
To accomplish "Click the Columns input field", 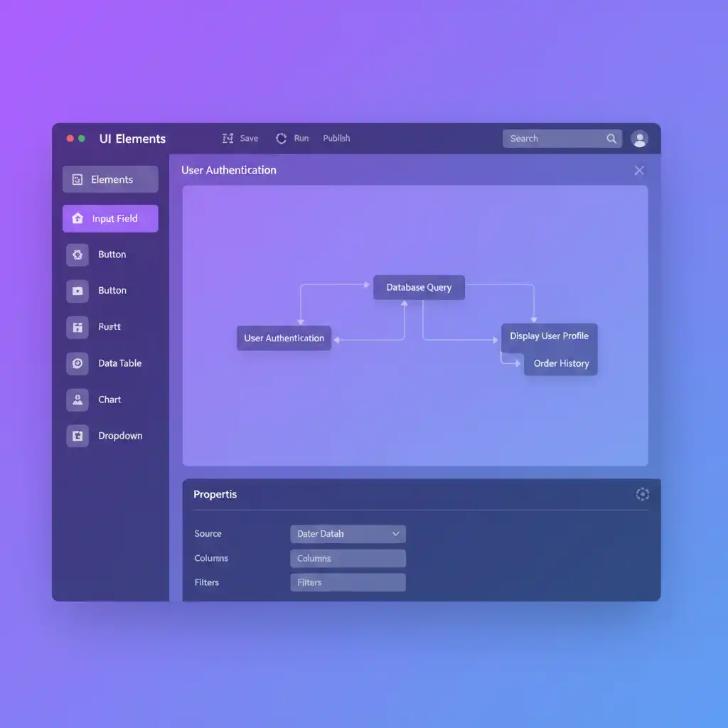I will [x=348, y=559].
